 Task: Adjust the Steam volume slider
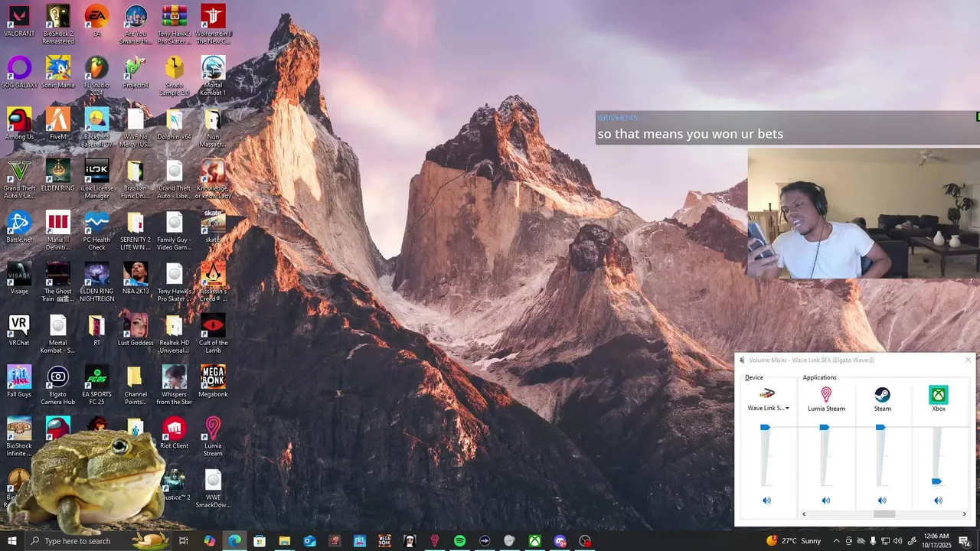click(880, 427)
